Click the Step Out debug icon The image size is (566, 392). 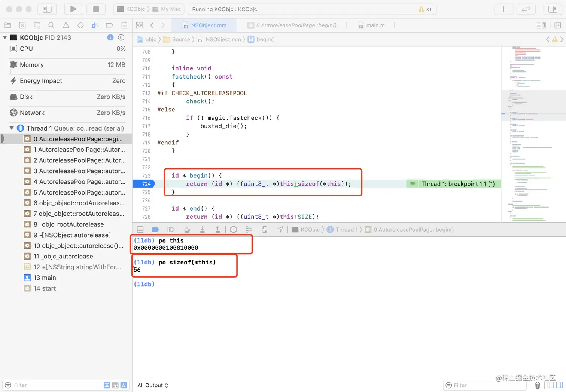tap(217, 229)
